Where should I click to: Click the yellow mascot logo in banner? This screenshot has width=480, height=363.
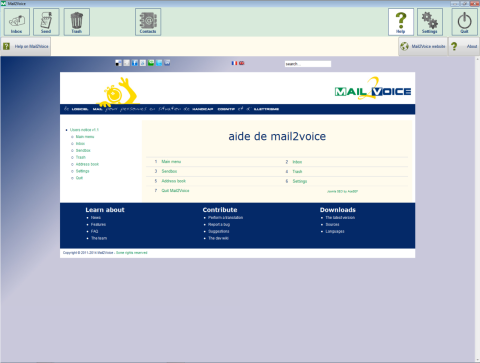(119, 92)
